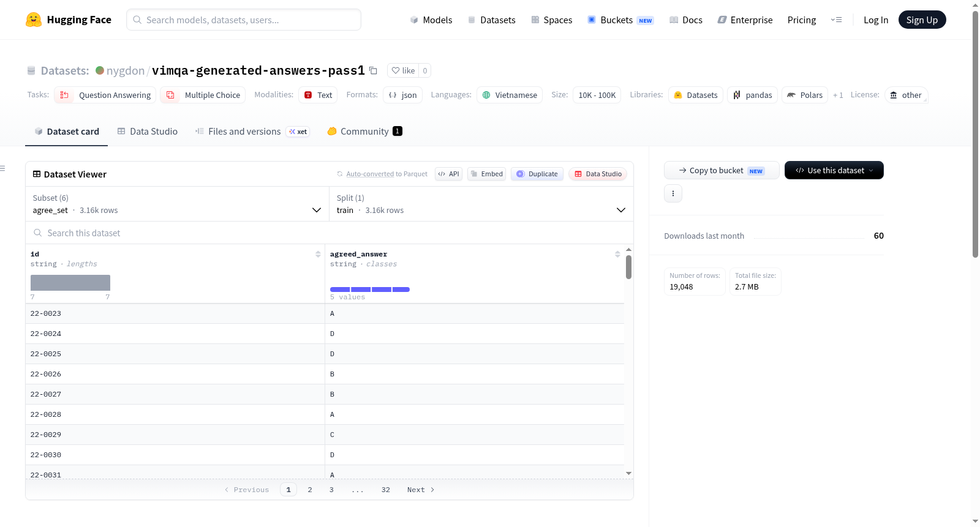
Task: Expand the Subset agree_set dropdown
Action: 177,204
